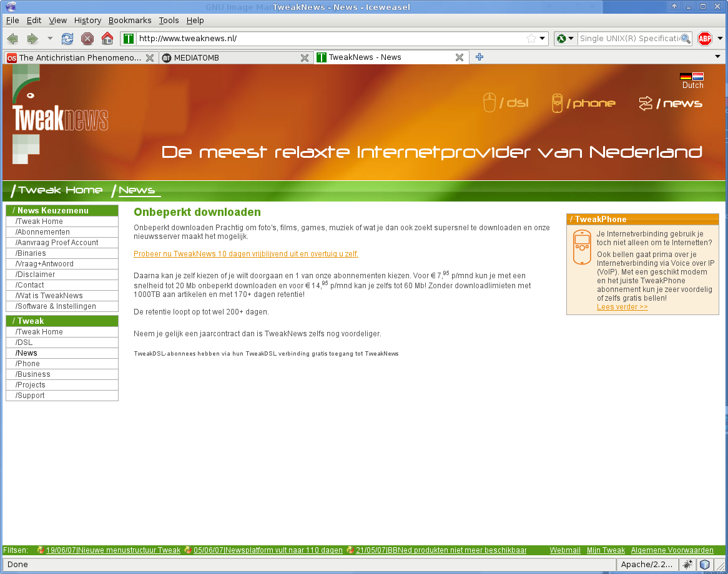Follow the Probeer nu TweakNews 10 dagen link

pyautogui.click(x=246, y=254)
